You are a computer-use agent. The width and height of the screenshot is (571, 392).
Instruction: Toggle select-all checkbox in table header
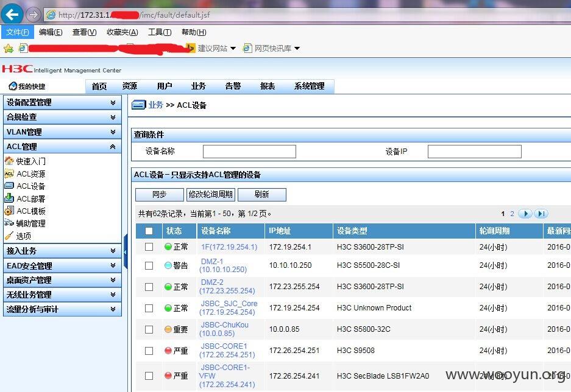coord(149,231)
